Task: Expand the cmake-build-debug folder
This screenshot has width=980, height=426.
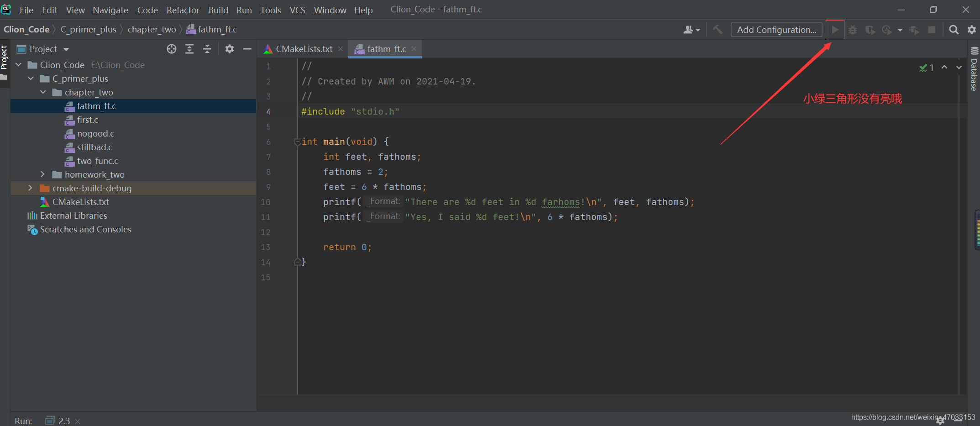Action: point(30,188)
